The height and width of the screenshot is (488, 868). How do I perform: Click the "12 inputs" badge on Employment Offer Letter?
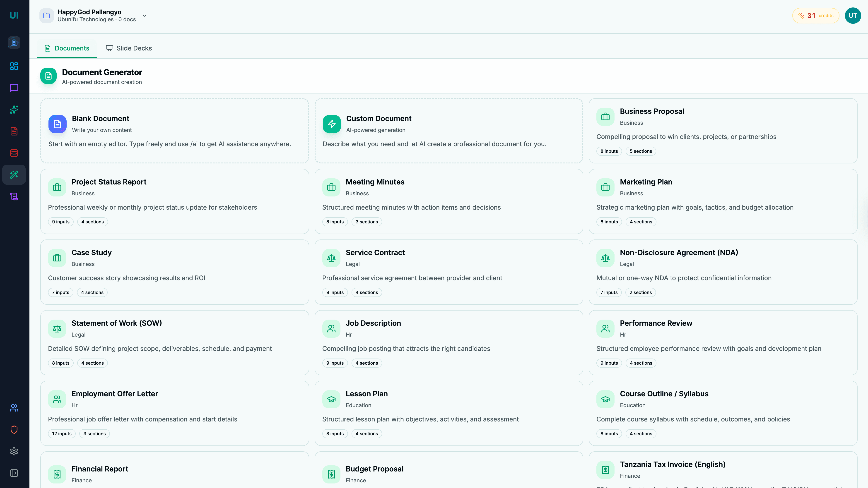tap(62, 434)
